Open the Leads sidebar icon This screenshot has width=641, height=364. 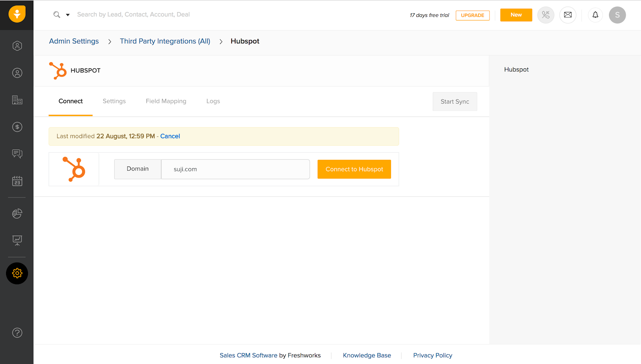[x=17, y=46]
